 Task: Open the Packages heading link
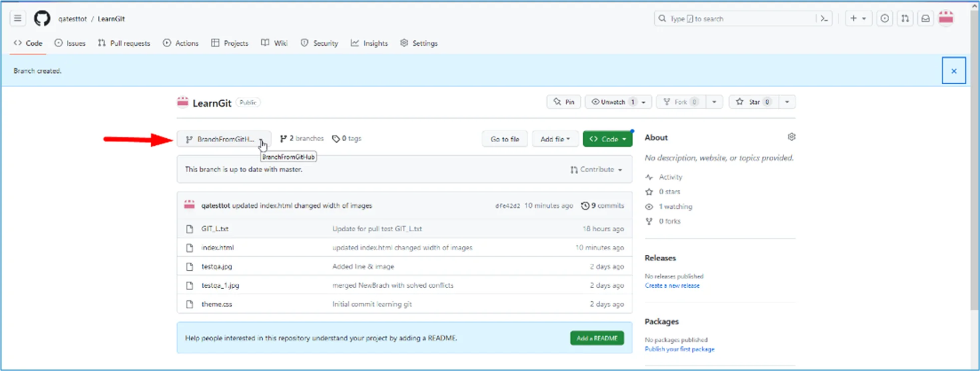point(661,322)
